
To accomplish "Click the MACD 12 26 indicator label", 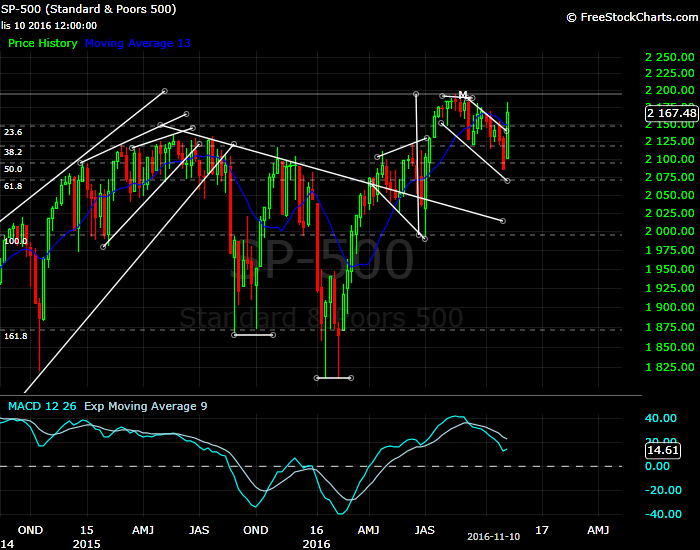I will (x=42, y=406).
